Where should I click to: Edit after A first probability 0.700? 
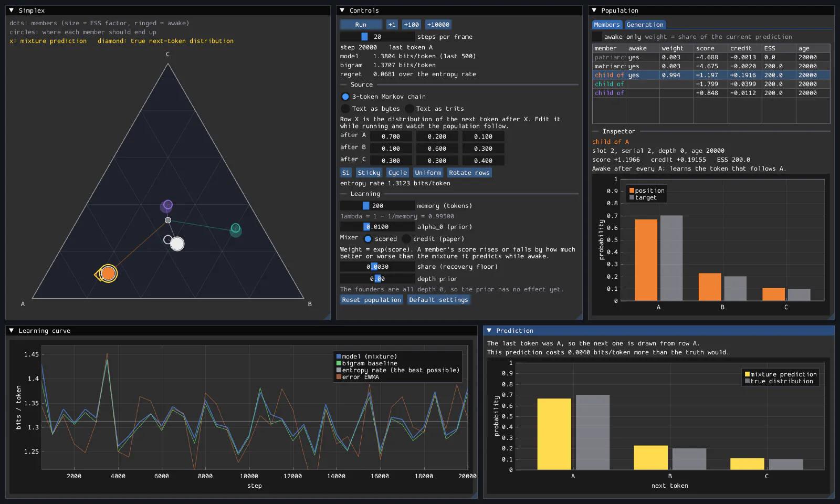[x=391, y=136]
